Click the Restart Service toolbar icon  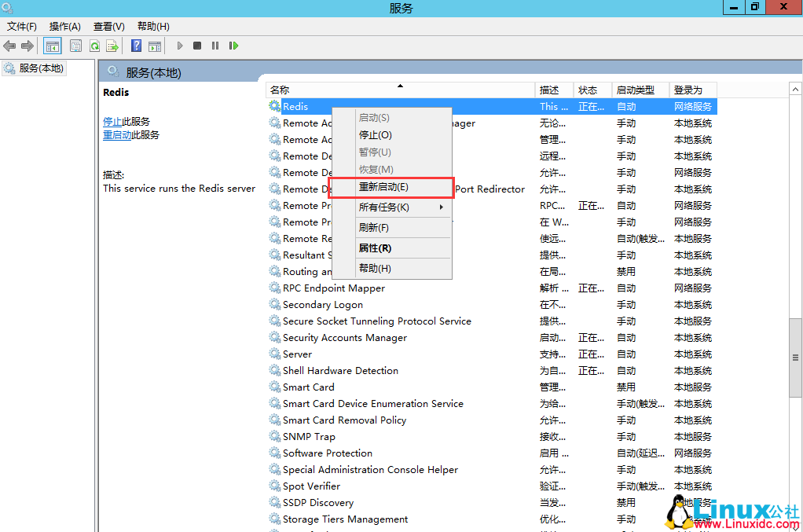[233, 46]
